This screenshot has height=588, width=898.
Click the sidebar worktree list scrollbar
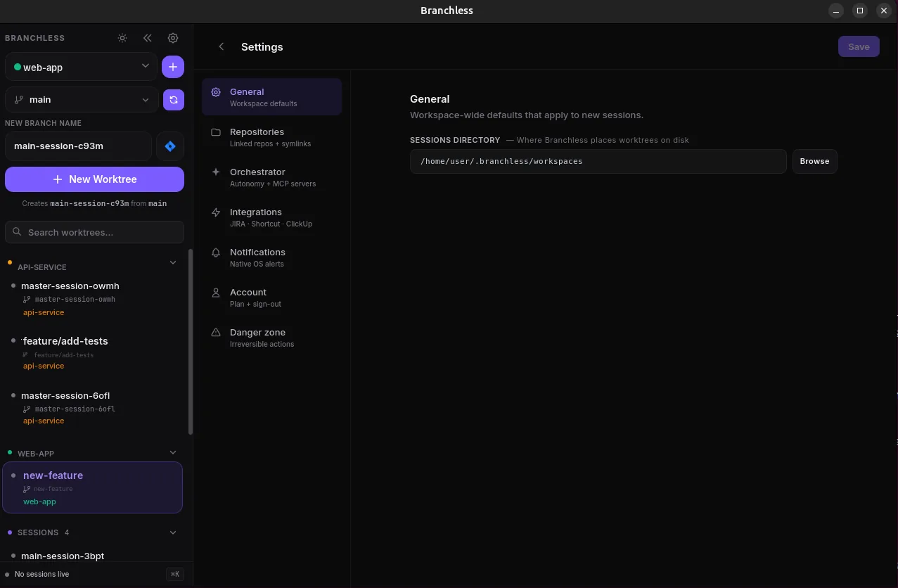(x=190, y=342)
